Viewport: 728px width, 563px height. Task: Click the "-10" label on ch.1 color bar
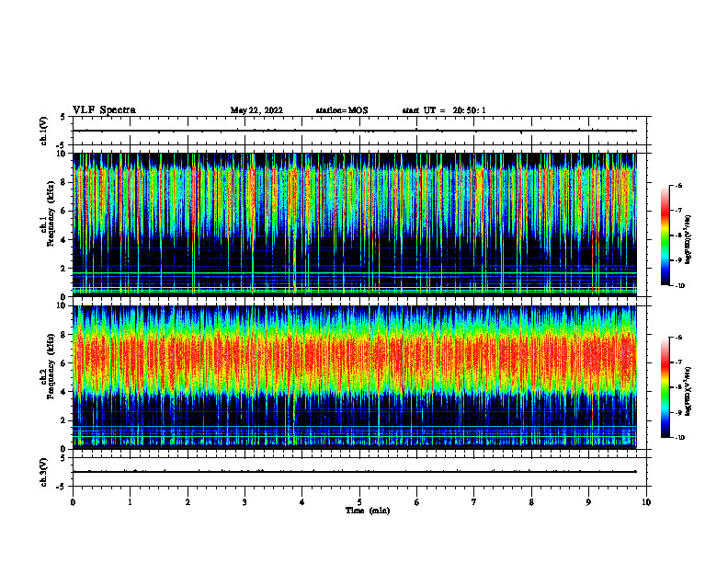tap(680, 286)
